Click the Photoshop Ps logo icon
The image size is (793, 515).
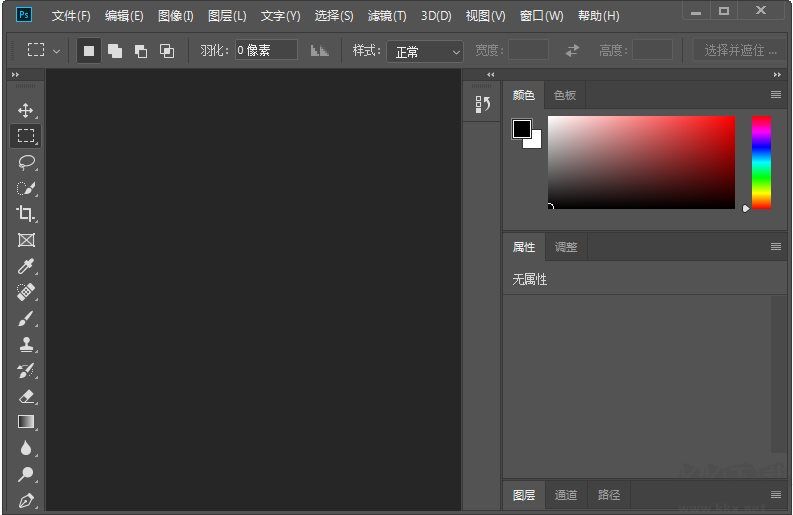(23, 14)
